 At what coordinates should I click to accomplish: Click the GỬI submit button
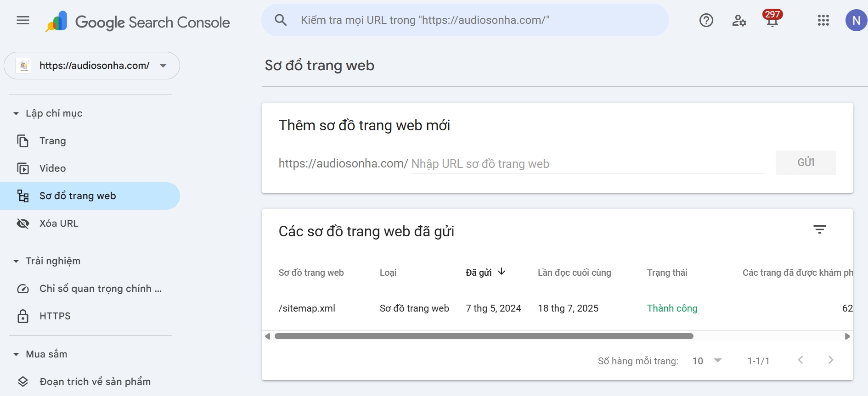pyautogui.click(x=806, y=162)
